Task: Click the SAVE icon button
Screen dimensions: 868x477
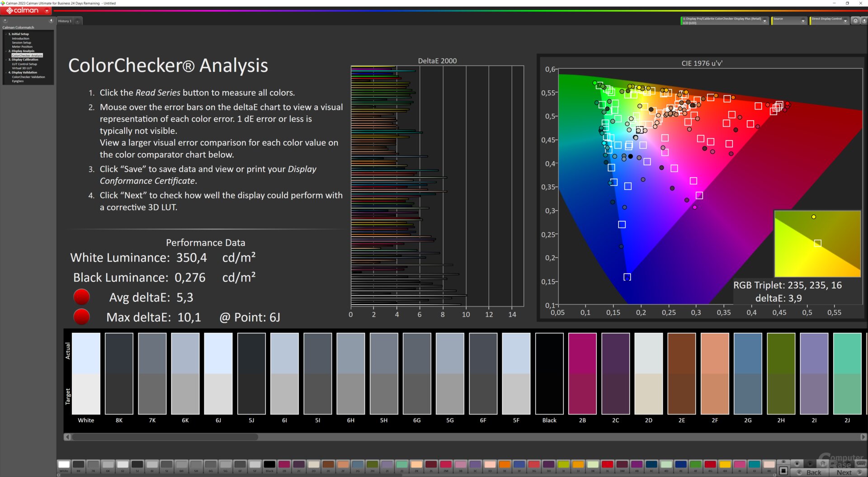Action: coord(861,463)
